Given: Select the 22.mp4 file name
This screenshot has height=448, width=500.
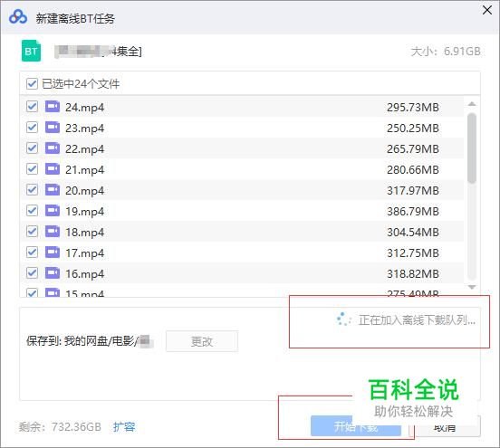Looking at the screenshot, I should tap(85, 148).
